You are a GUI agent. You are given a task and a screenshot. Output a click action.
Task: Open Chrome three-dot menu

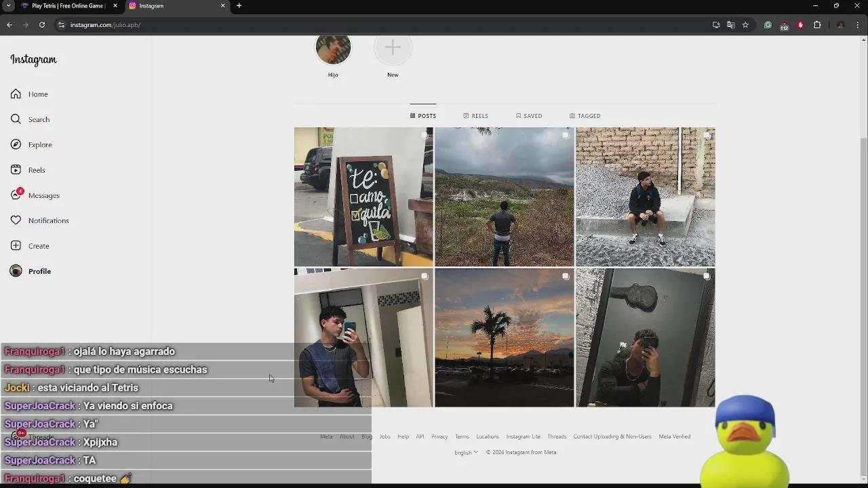(x=858, y=25)
